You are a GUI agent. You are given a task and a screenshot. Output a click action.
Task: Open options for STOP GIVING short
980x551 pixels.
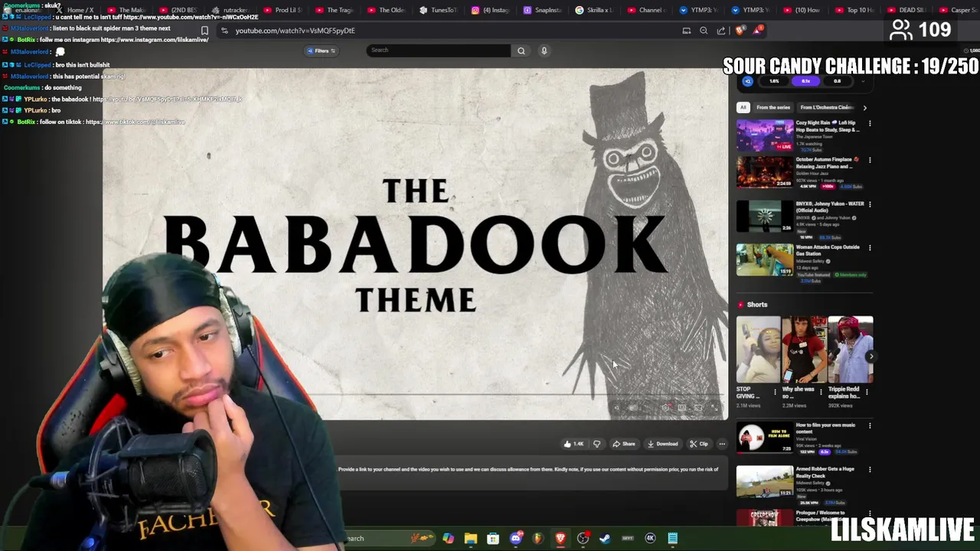775,392
